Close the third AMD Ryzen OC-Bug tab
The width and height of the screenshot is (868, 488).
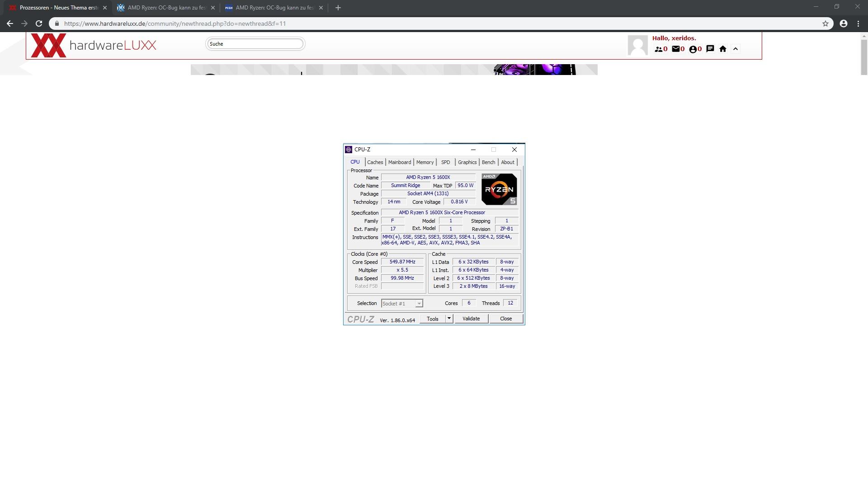click(x=321, y=8)
